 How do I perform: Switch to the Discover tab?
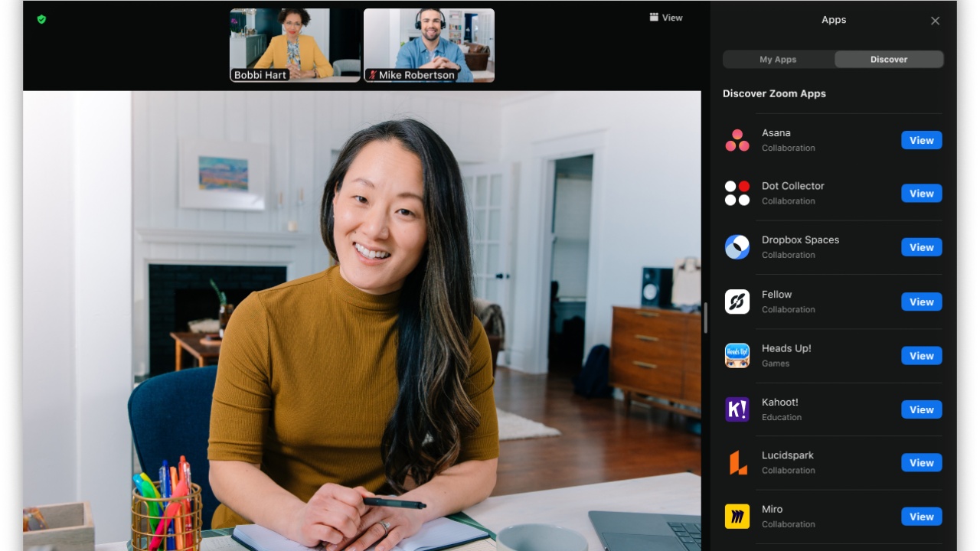889,59
